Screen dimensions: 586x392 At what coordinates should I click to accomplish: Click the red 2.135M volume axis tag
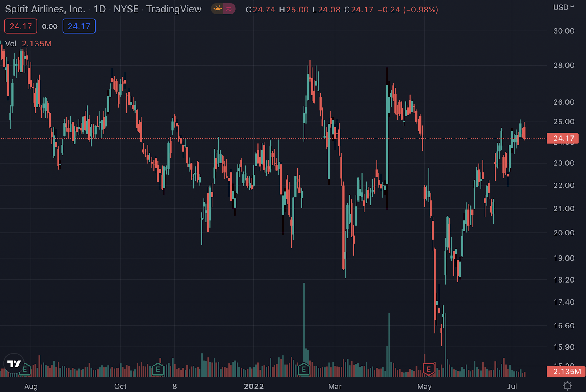point(566,372)
